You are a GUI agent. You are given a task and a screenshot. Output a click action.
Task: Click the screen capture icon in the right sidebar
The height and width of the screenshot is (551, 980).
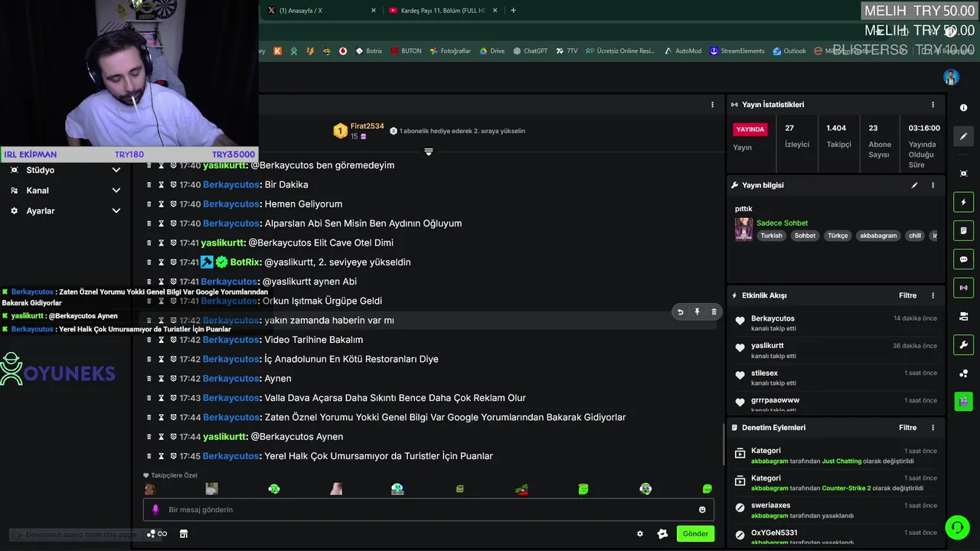(x=964, y=174)
